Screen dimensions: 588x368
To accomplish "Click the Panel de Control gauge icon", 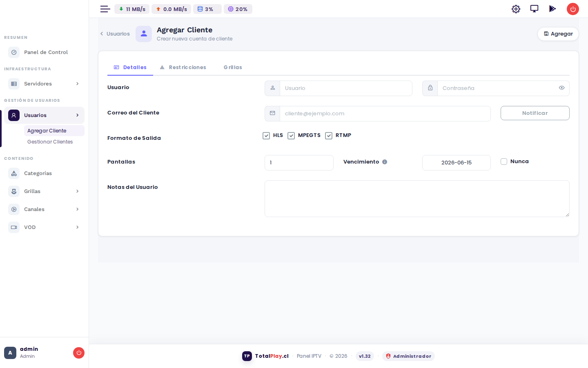I will [14, 52].
